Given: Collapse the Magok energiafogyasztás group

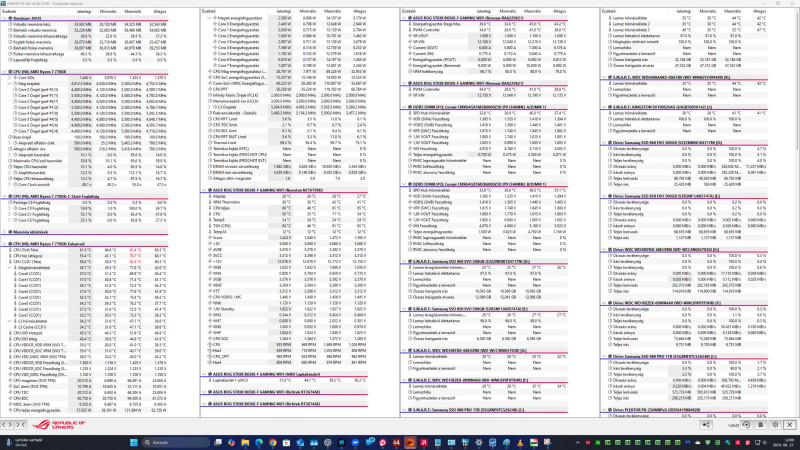Looking at the screenshot, I should coord(209,18).
